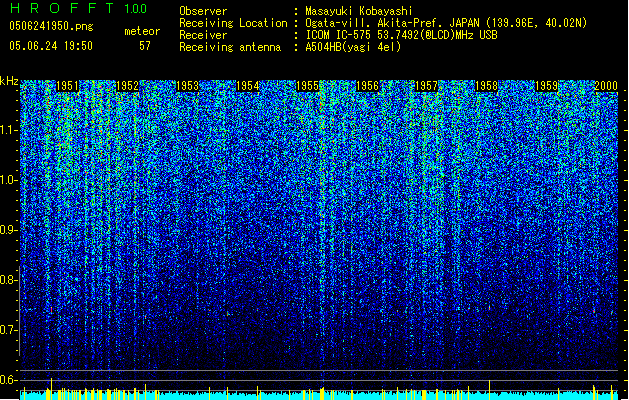
Task: Click the name Masayuki Kobayashi
Action: tap(359, 11)
